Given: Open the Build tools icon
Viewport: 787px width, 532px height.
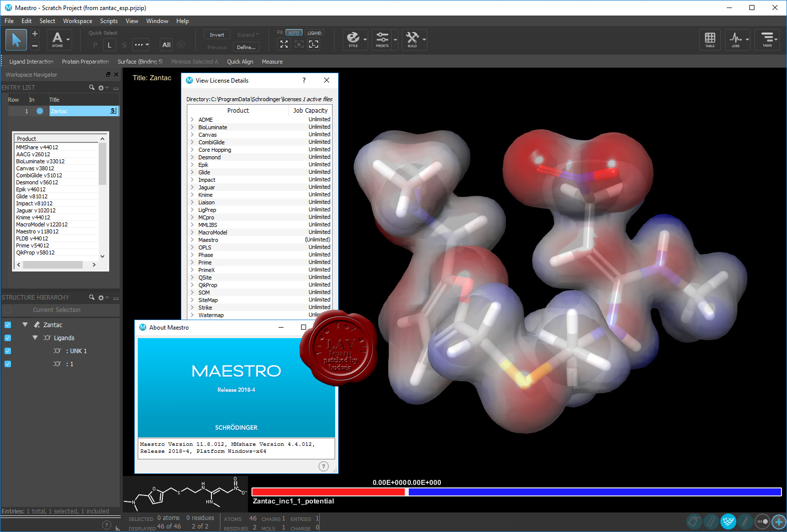Looking at the screenshot, I should pos(412,40).
